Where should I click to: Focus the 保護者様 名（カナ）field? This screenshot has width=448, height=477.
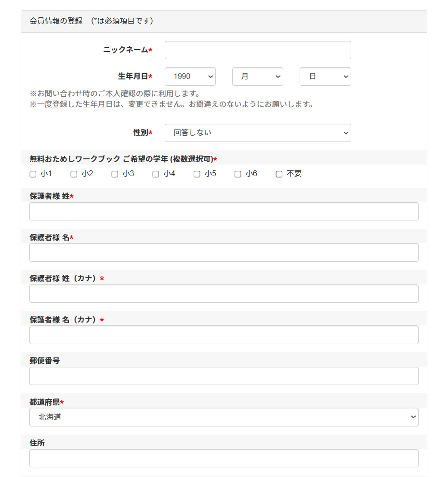224,335
